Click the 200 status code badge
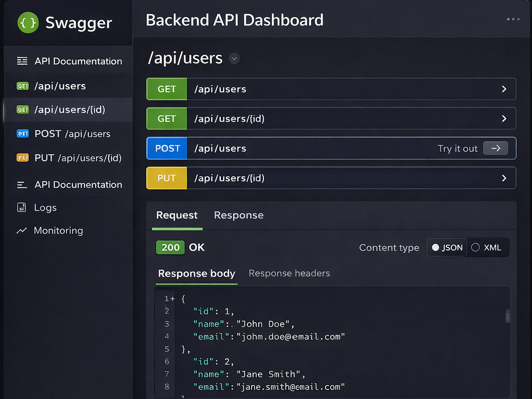The image size is (532, 399). 170,247
